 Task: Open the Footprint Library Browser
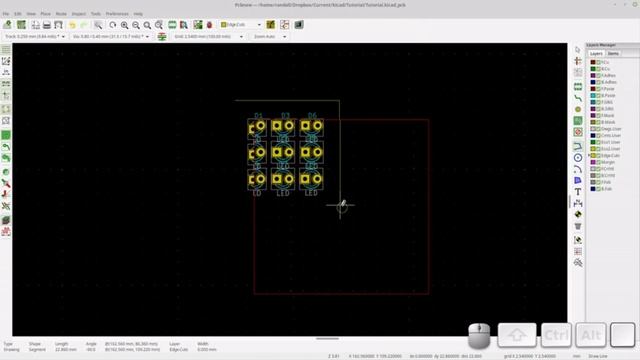pos(184,25)
